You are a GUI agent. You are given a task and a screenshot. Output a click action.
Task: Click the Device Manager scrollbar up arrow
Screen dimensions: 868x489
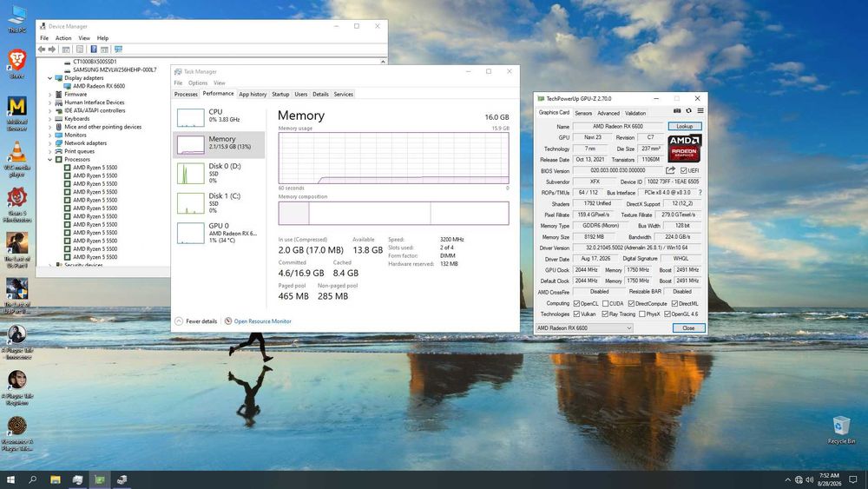pyautogui.click(x=383, y=62)
